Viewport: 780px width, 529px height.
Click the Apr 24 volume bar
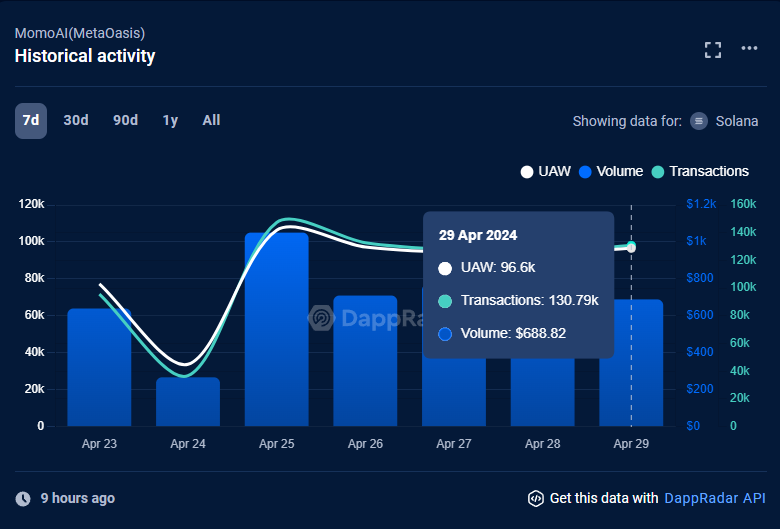pos(188,401)
